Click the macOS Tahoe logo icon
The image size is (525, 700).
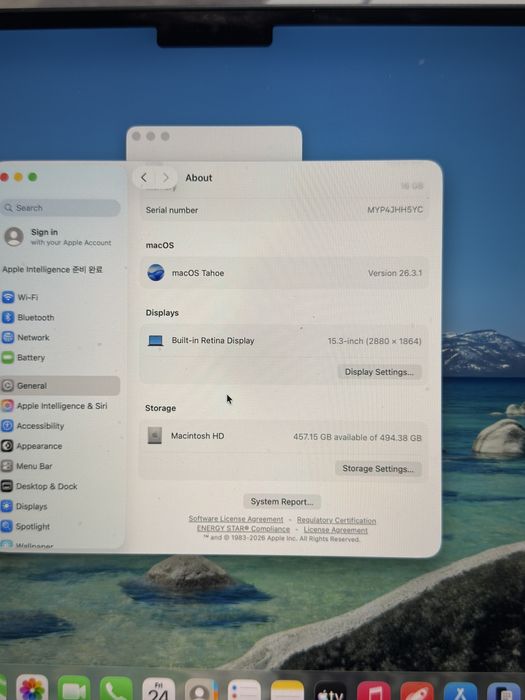(x=156, y=272)
